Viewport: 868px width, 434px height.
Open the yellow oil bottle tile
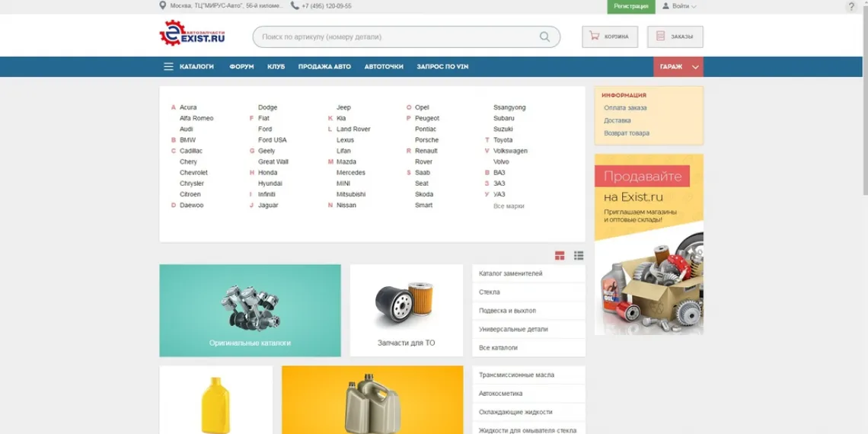(216, 400)
